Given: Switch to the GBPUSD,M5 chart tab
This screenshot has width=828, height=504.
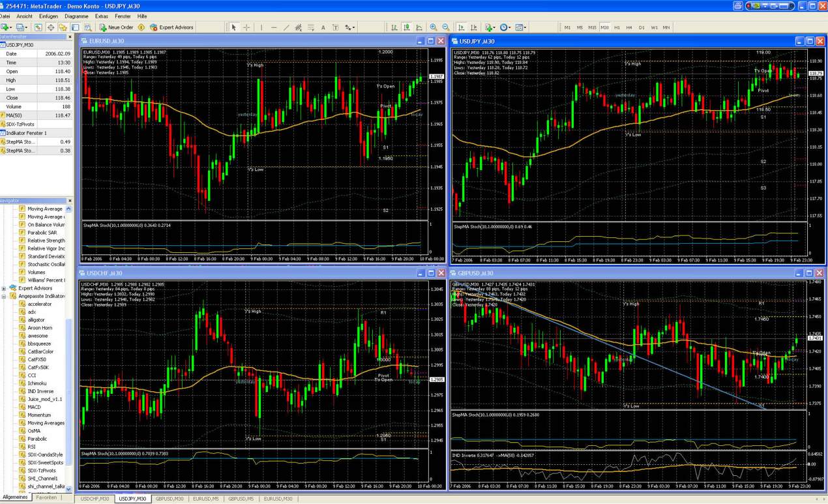Looking at the screenshot, I should point(241,499).
